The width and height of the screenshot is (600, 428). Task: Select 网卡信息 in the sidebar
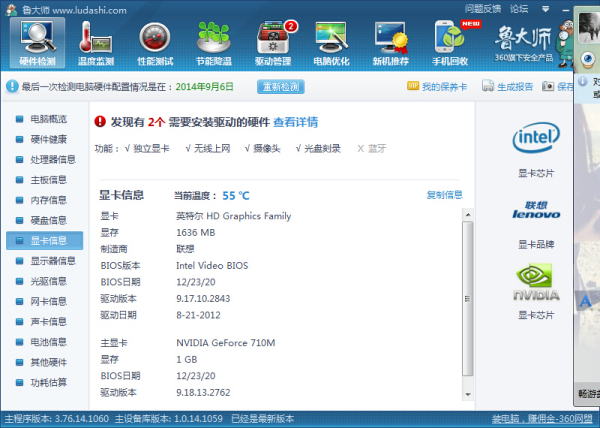tap(44, 301)
